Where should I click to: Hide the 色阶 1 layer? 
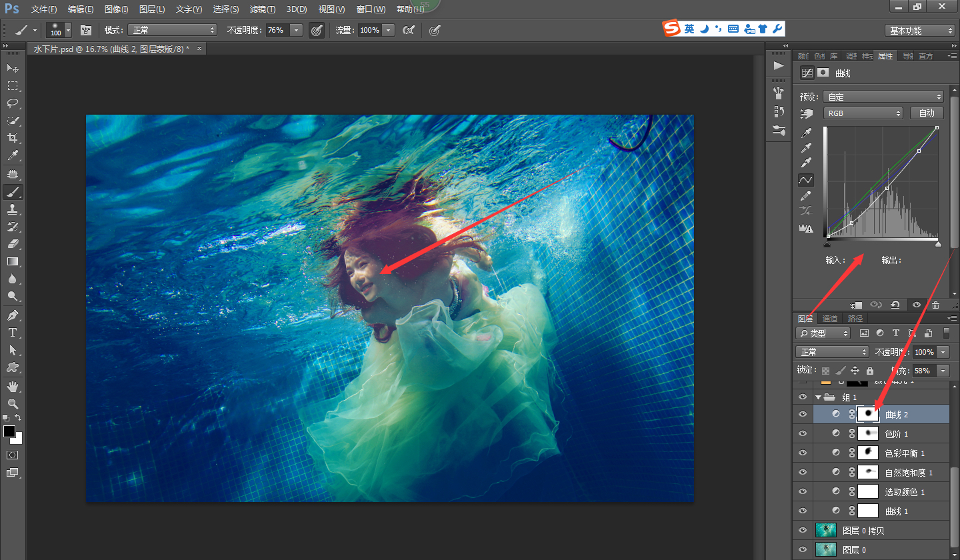(803, 434)
